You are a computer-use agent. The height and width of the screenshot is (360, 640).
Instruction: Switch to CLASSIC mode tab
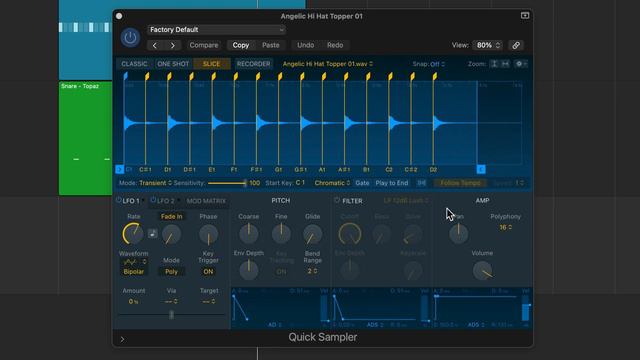tap(134, 64)
